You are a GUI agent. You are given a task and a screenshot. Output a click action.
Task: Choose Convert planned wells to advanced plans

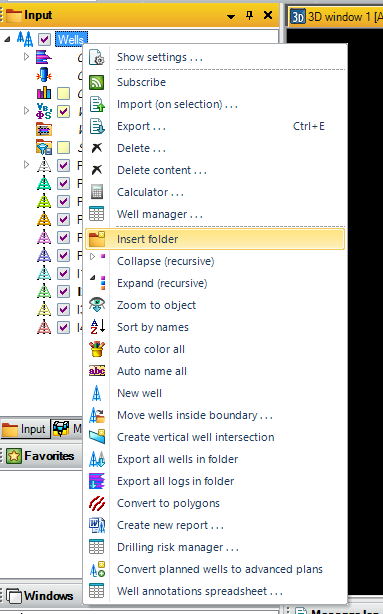[x=215, y=569]
